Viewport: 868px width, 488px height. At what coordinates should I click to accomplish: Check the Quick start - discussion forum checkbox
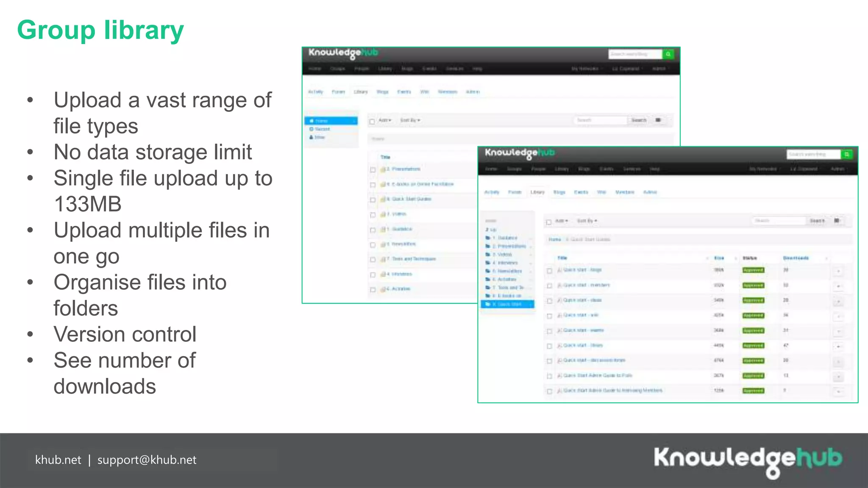pos(550,361)
